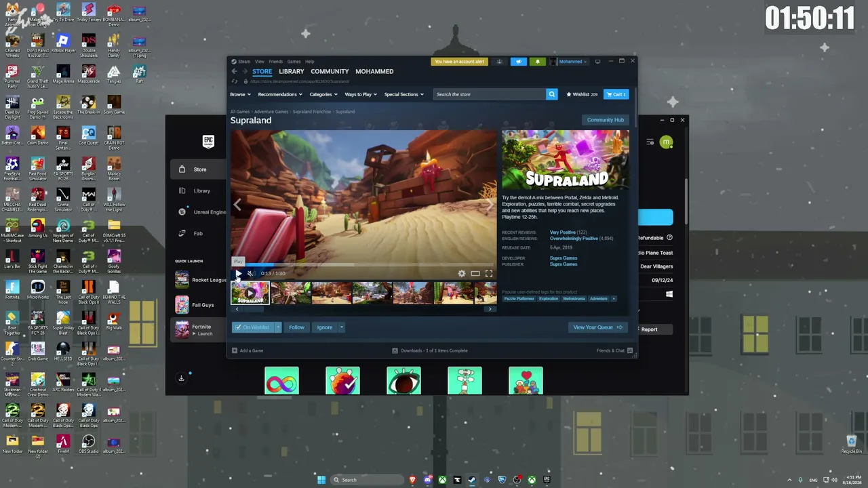Expand more tags with the plus button
The image size is (868, 488).
[614, 299]
